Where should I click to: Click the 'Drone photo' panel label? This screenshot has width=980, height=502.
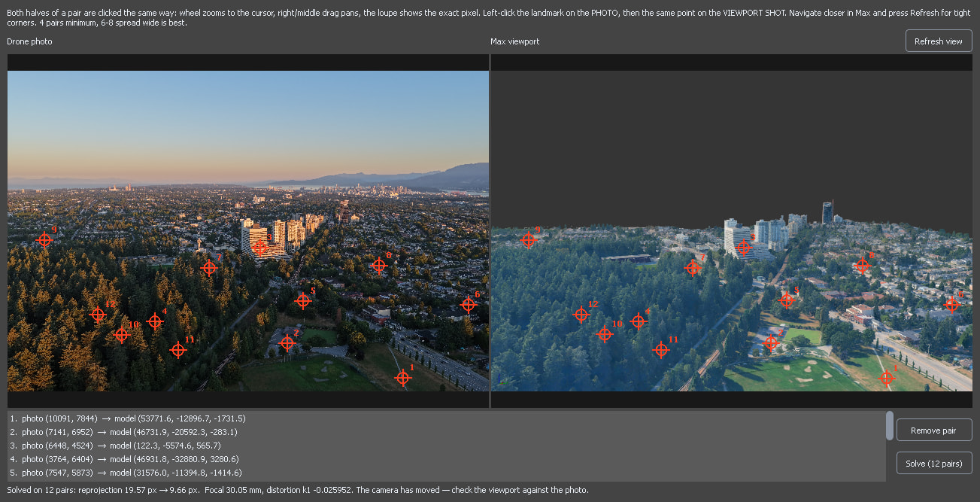29,41
